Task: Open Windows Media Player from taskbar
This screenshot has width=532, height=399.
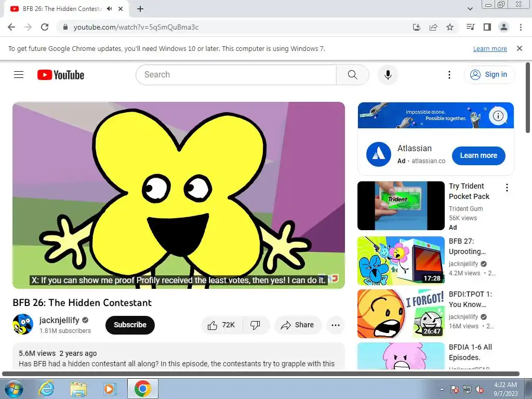Action: (110, 389)
